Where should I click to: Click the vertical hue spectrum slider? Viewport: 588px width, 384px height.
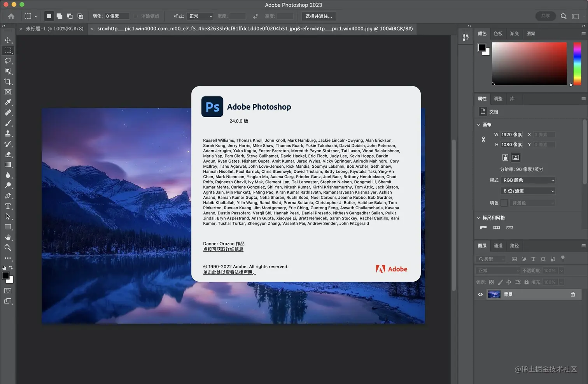pyautogui.click(x=577, y=63)
